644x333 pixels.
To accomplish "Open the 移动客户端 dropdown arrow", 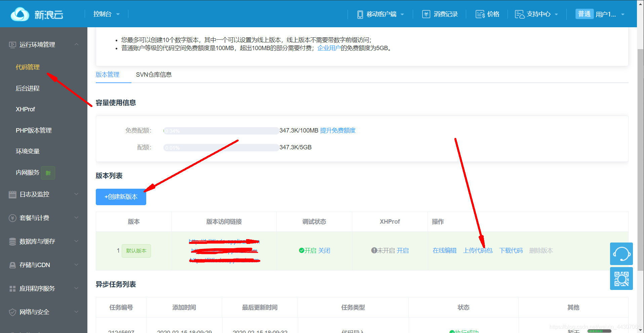I will click(402, 14).
